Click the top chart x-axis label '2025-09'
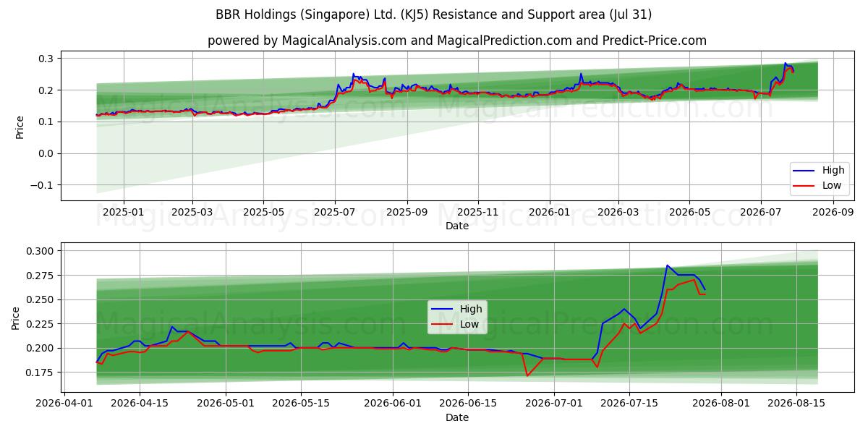The height and width of the screenshot is (434, 868). [407, 212]
